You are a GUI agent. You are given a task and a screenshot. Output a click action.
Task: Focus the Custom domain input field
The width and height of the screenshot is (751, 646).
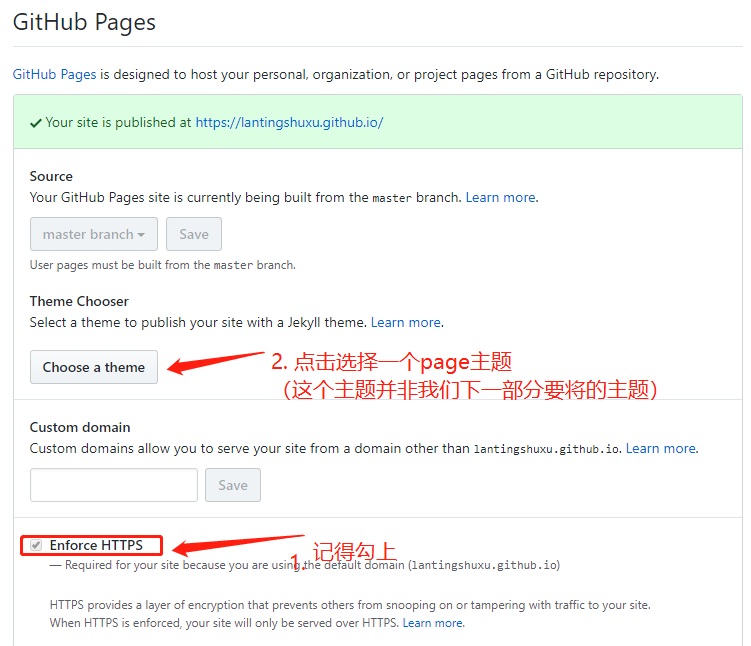click(114, 485)
